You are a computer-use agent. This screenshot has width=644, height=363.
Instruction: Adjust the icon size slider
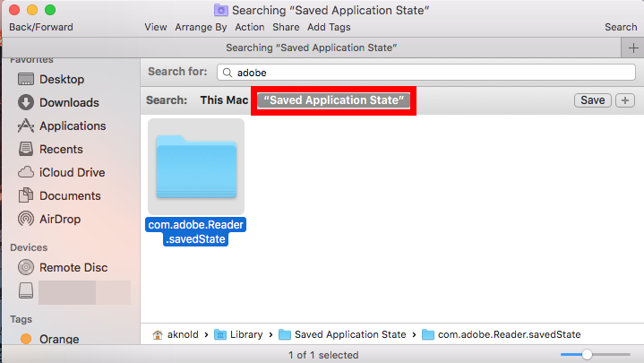tap(587, 354)
